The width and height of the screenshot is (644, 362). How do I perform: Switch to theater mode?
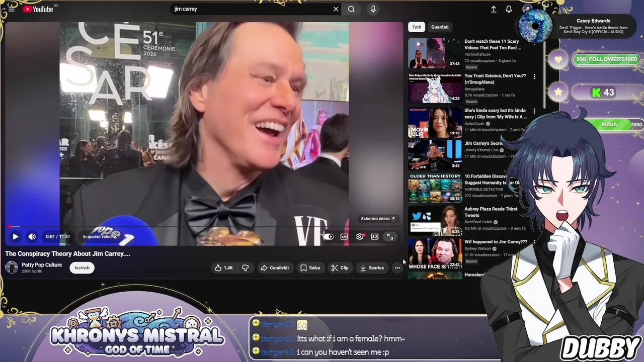pos(375,237)
